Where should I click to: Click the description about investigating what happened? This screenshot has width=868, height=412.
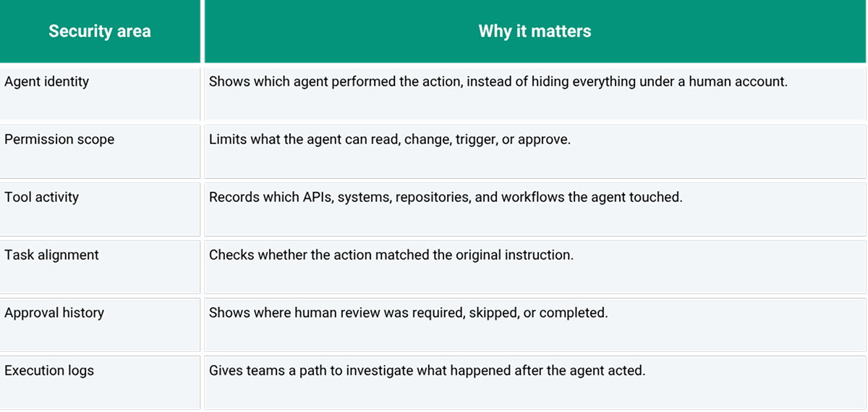click(427, 371)
